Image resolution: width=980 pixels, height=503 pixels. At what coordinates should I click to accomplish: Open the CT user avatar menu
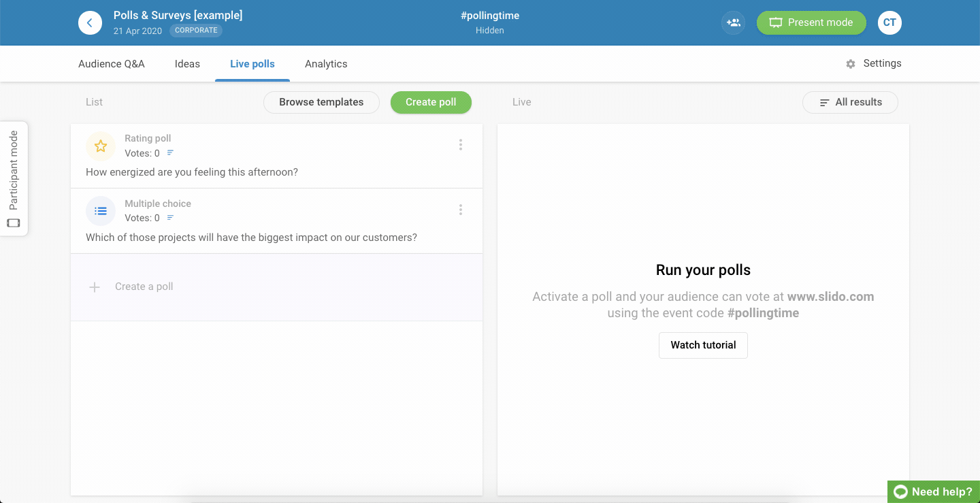[889, 22]
